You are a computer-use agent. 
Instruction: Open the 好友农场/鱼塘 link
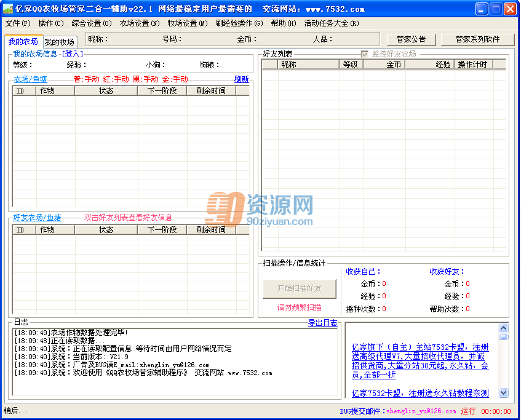37,218
